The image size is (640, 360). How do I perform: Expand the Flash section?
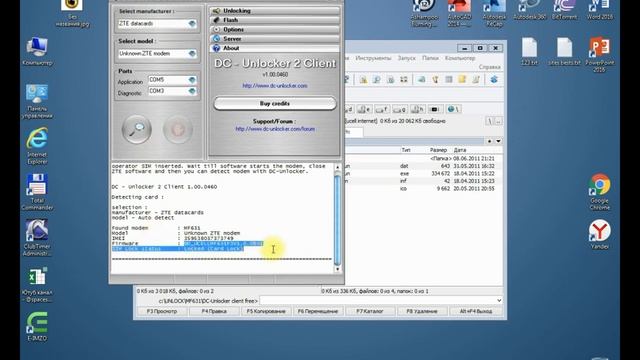(x=275, y=20)
